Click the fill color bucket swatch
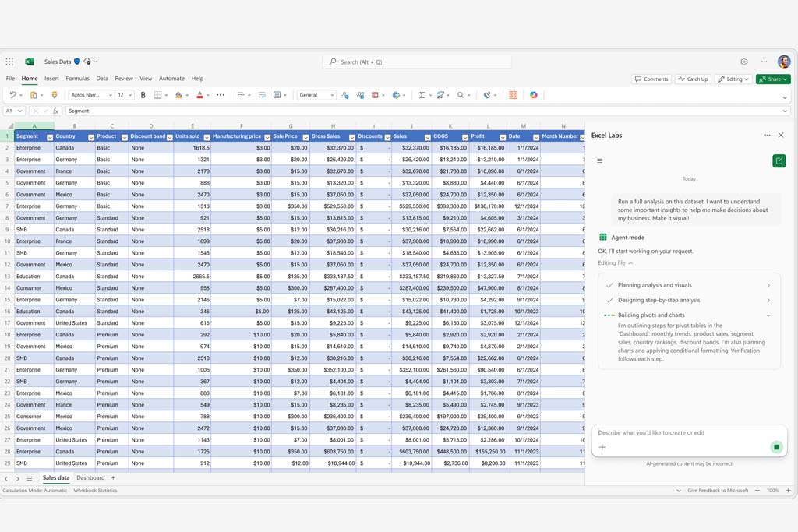Image resolution: width=798 pixels, height=532 pixels. pos(178,95)
